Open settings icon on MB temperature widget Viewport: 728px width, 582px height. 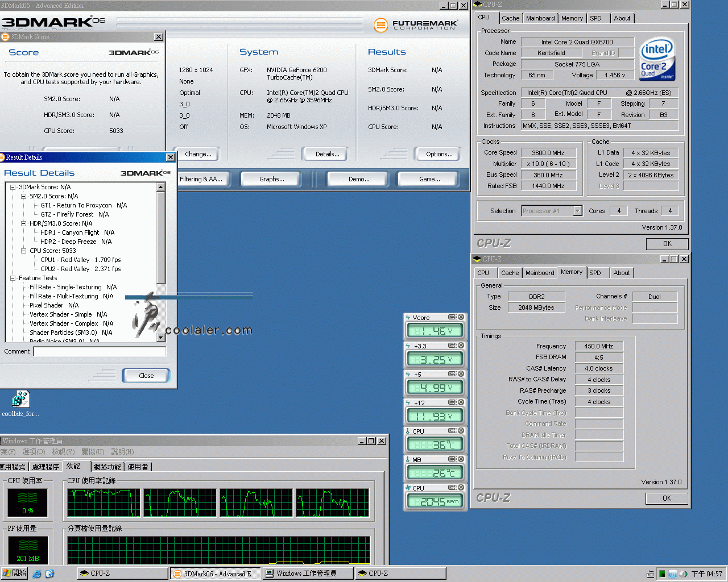(x=452, y=459)
